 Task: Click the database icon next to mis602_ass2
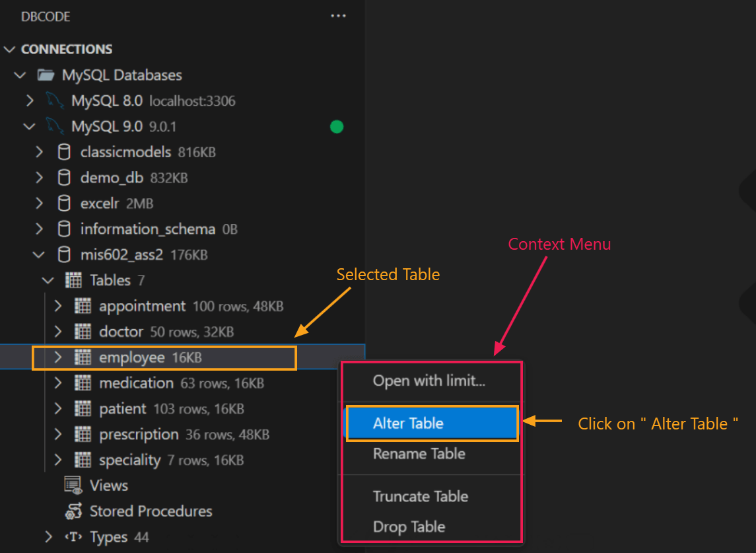(64, 254)
